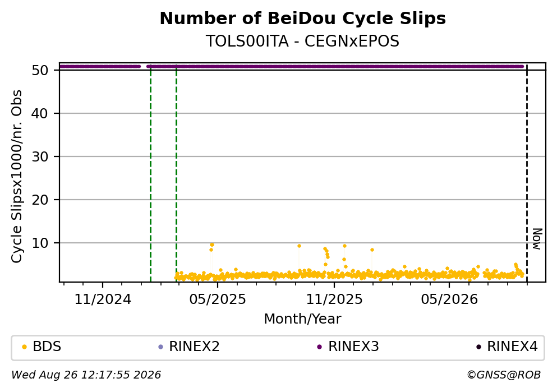Click the ©GNSS@ROB copyright text
This screenshot has width=557, height=392.
click(x=504, y=375)
